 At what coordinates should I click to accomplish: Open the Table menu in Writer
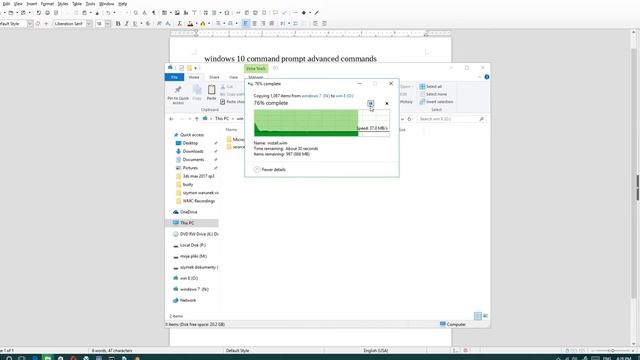point(77,4)
